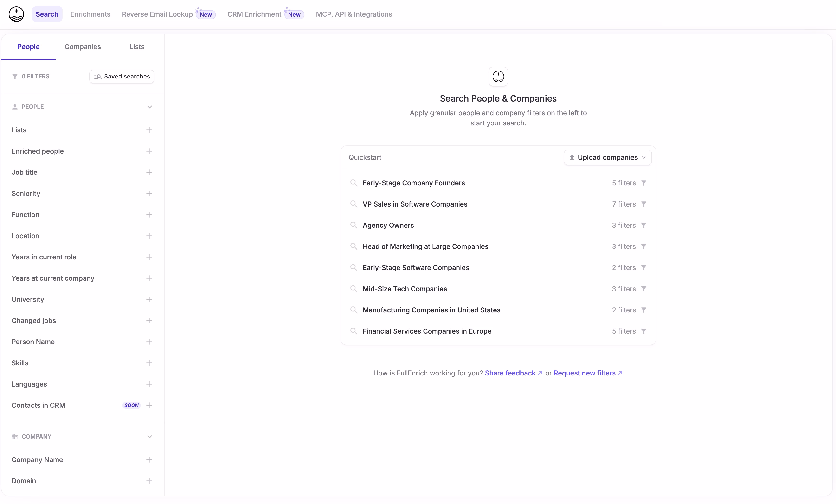Click the plus icon for Company Name

point(149,459)
